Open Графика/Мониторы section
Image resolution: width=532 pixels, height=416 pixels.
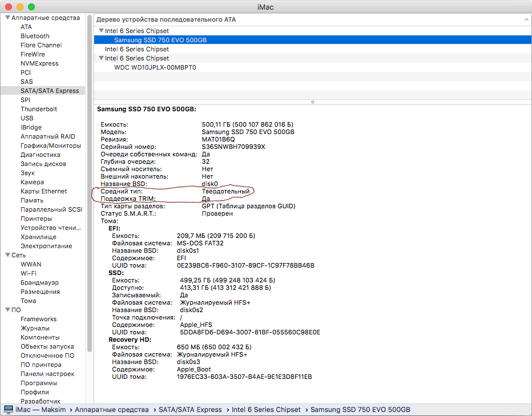(51, 146)
